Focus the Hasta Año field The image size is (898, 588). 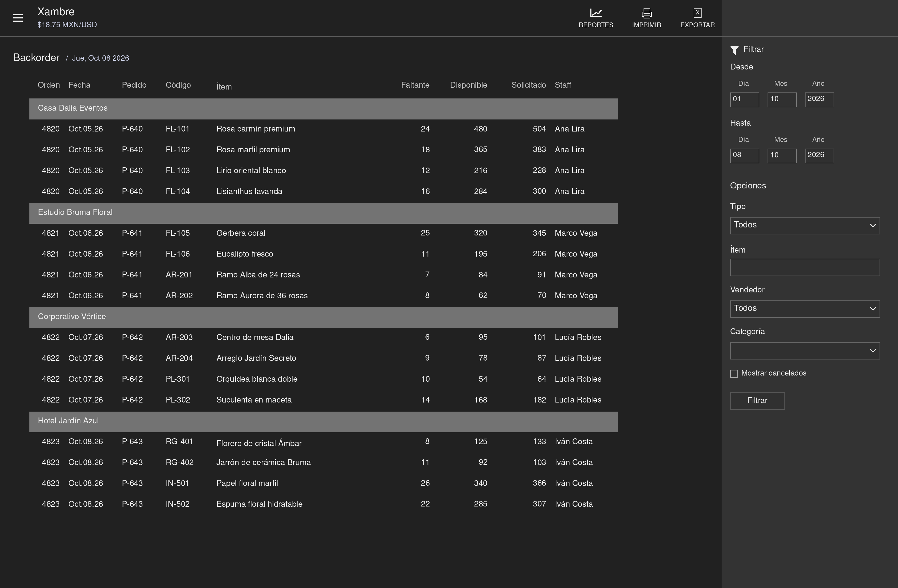[819, 156]
